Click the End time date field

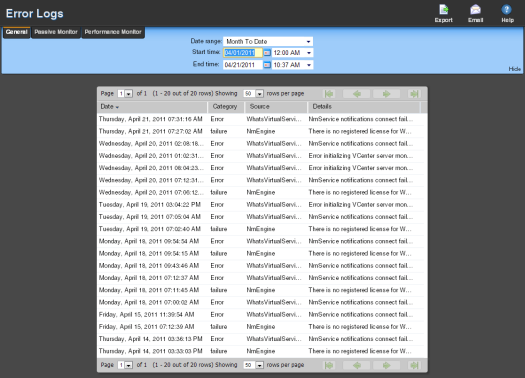coord(243,65)
